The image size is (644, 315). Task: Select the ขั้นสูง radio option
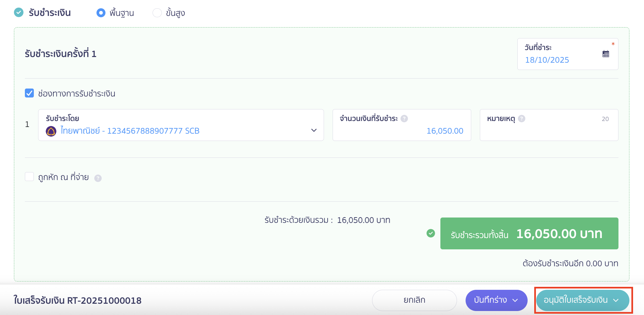coord(157,13)
